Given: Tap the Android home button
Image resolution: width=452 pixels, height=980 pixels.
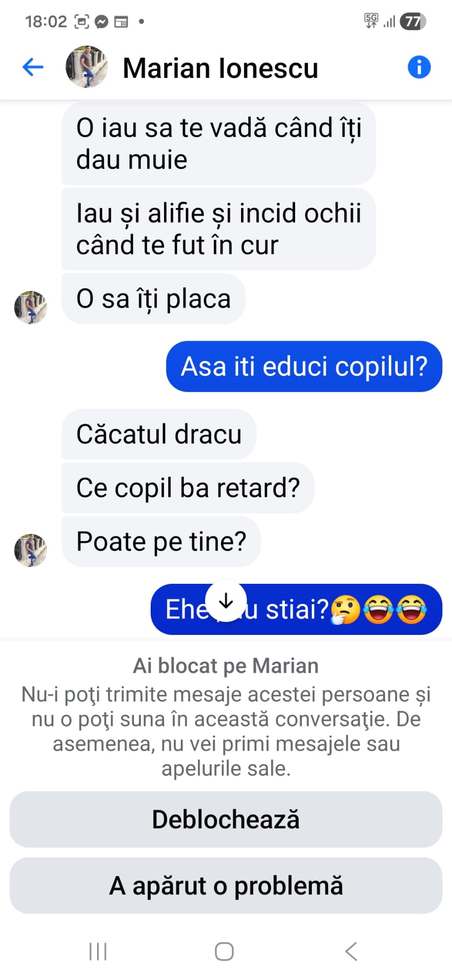Looking at the screenshot, I should pos(224,951).
